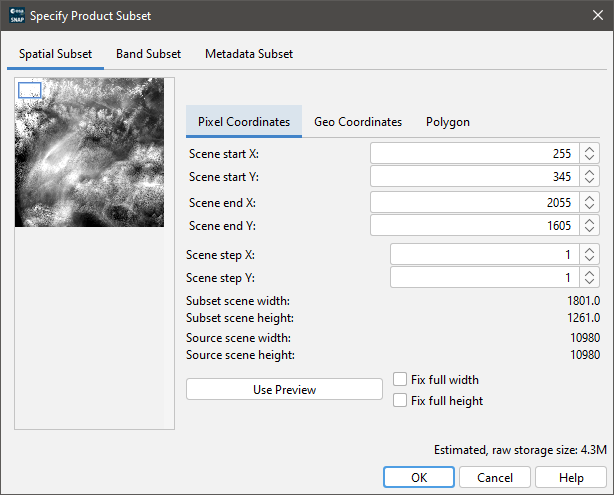Switch to the Band Subset tab

click(x=149, y=53)
